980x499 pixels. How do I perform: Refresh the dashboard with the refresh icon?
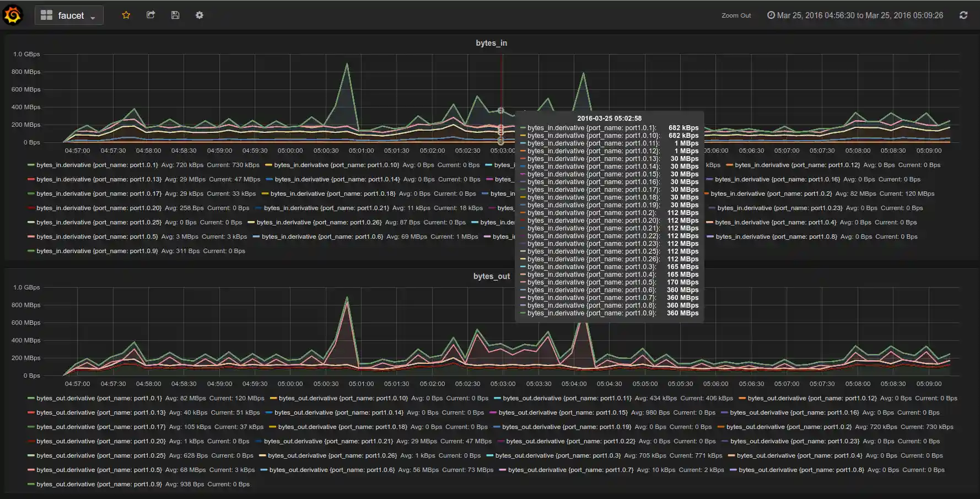point(963,15)
